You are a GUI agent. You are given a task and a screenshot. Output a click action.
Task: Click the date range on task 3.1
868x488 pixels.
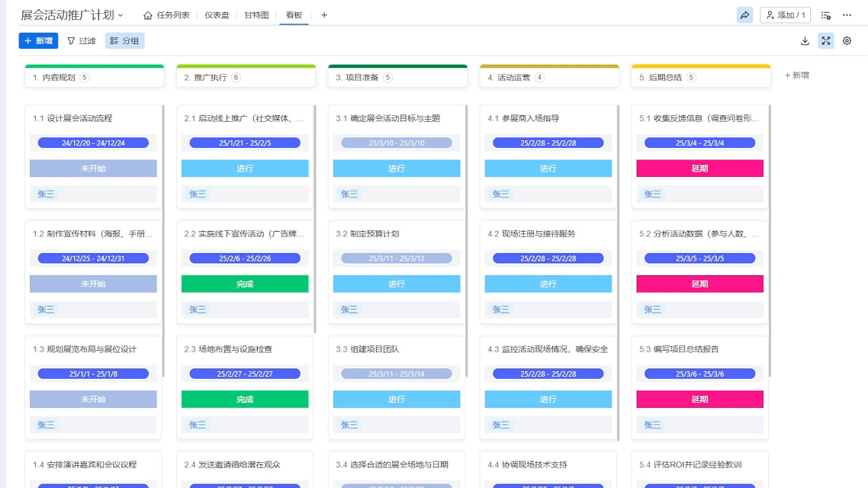pos(396,142)
